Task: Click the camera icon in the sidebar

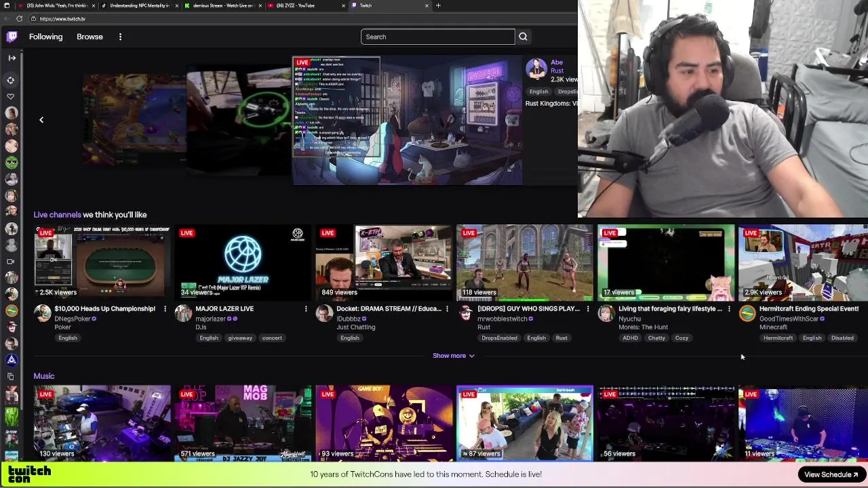Action: [x=11, y=261]
